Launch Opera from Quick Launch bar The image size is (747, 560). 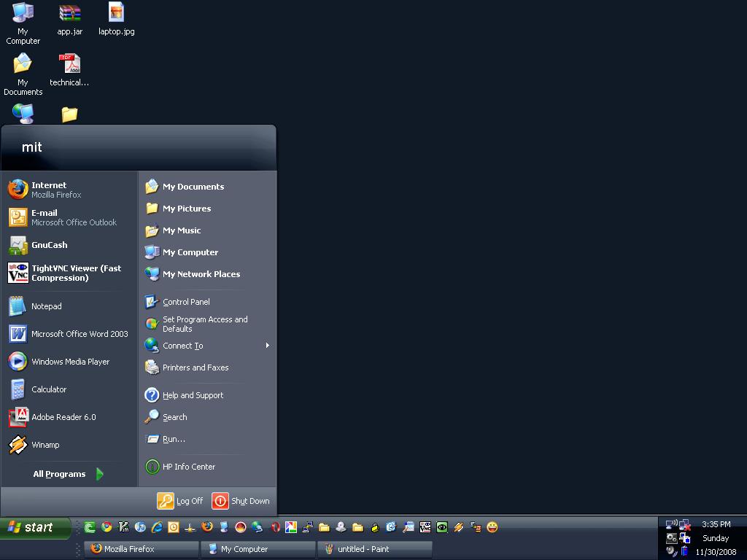coord(274,526)
